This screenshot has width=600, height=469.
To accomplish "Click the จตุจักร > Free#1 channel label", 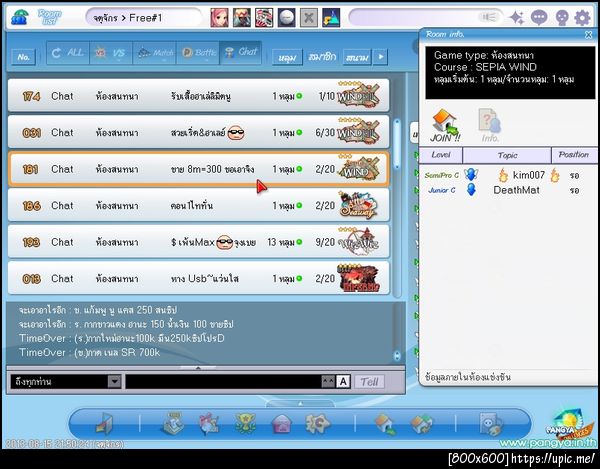I will [128, 18].
